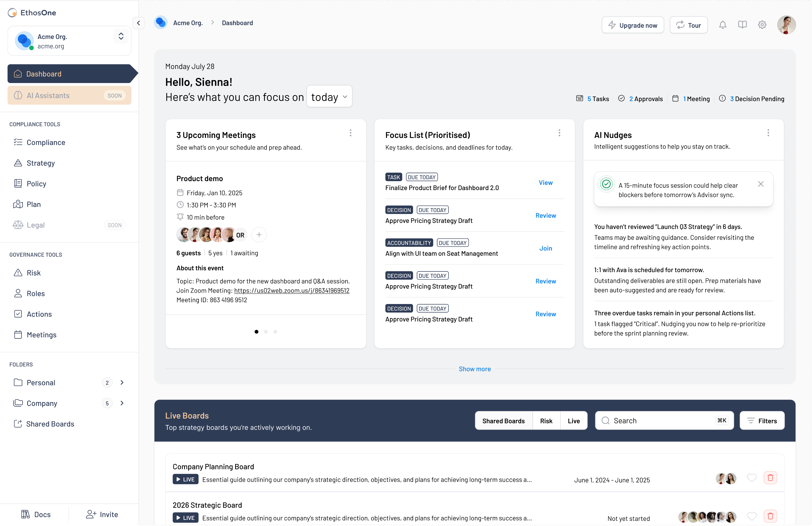This screenshot has width=812, height=526.
Task: Open the book documentation icon in header
Action: (742, 25)
